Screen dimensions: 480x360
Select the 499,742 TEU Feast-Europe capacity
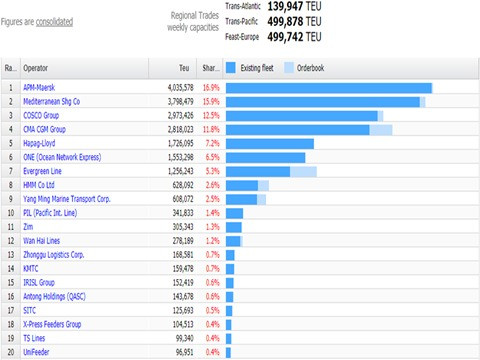(294, 37)
